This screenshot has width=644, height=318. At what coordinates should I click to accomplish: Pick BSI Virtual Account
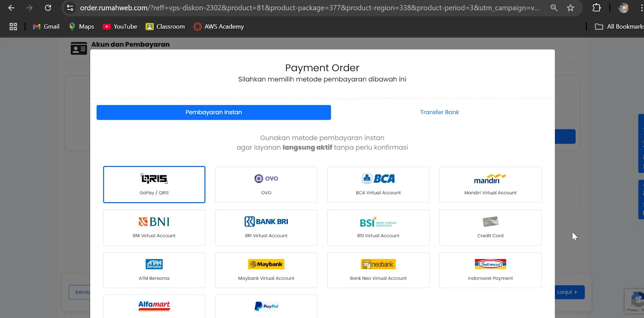coord(378,228)
